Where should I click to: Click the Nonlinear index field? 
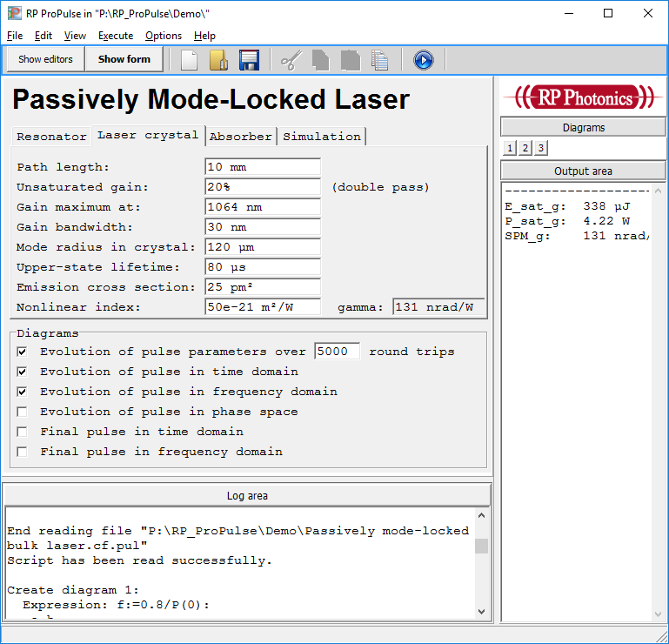click(263, 307)
